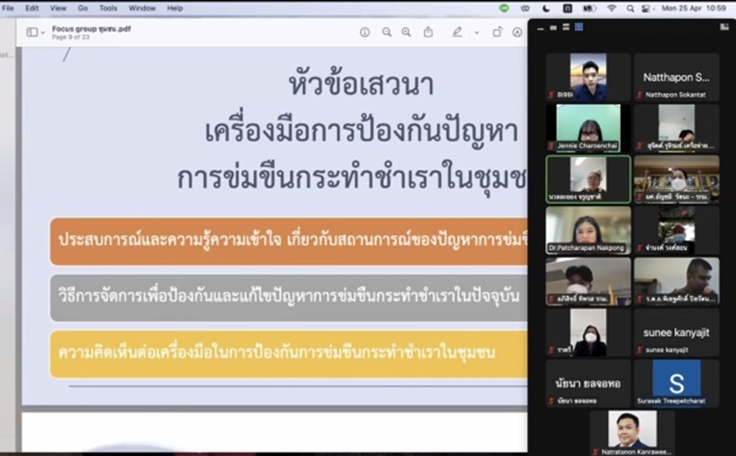Rotate the page using toolbar icon
Screen dimensions: 736x456
(497, 32)
